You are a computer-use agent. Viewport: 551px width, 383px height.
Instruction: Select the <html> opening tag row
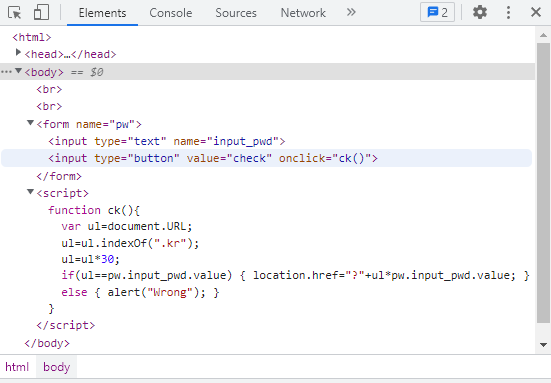tap(32, 37)
